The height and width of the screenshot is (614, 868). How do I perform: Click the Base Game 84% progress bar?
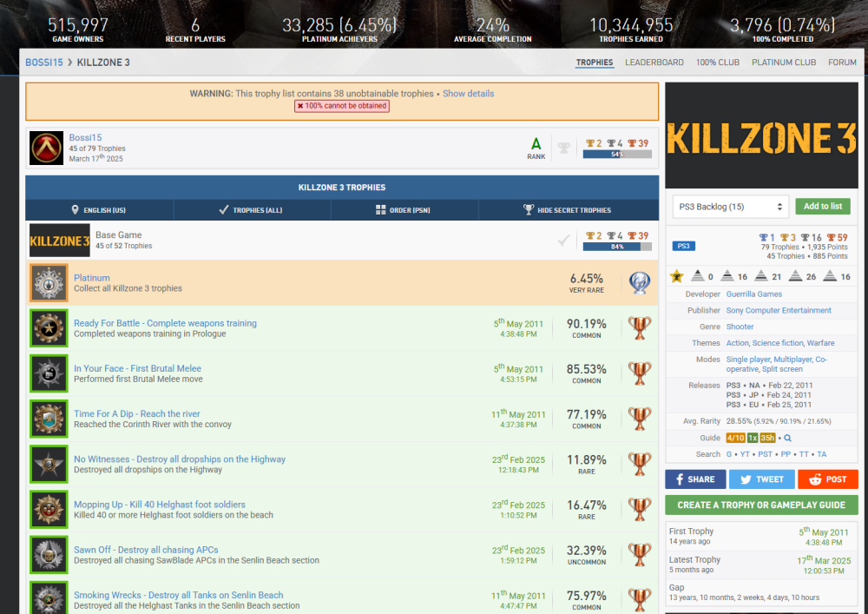(616, 247)
